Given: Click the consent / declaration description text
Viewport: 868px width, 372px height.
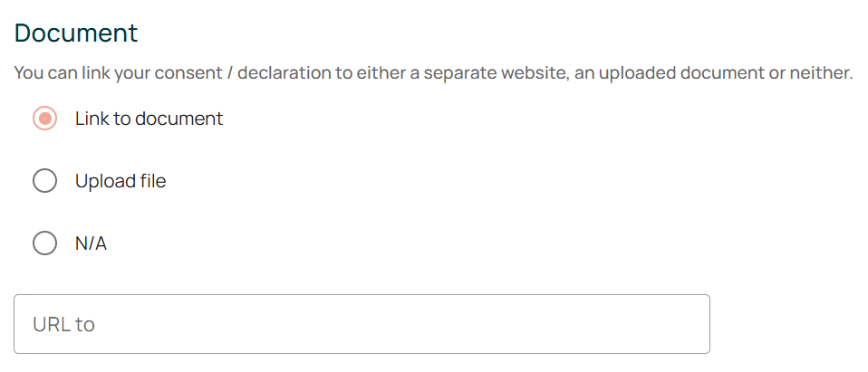Looking at the screenshot, I should pos(433,72).
